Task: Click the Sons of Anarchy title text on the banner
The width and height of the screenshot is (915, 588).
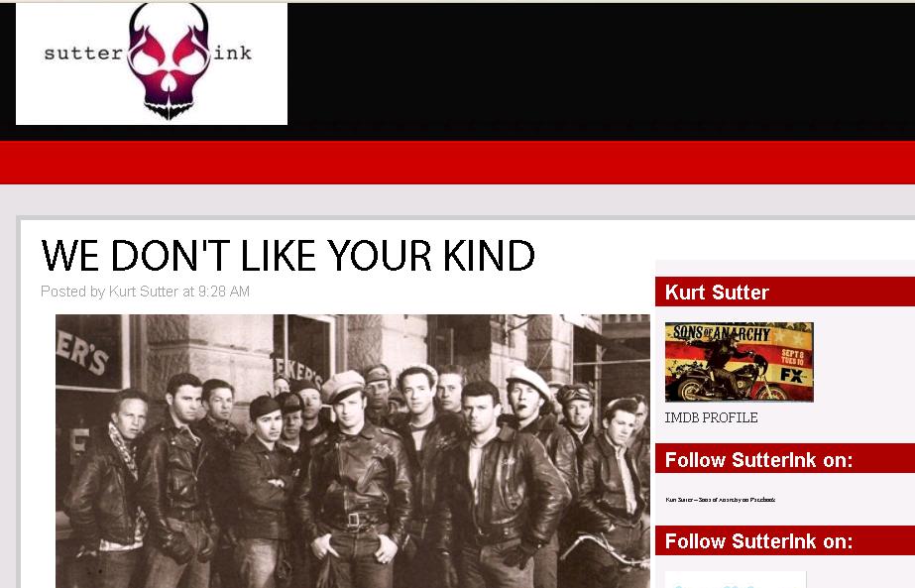Action: 722,334
